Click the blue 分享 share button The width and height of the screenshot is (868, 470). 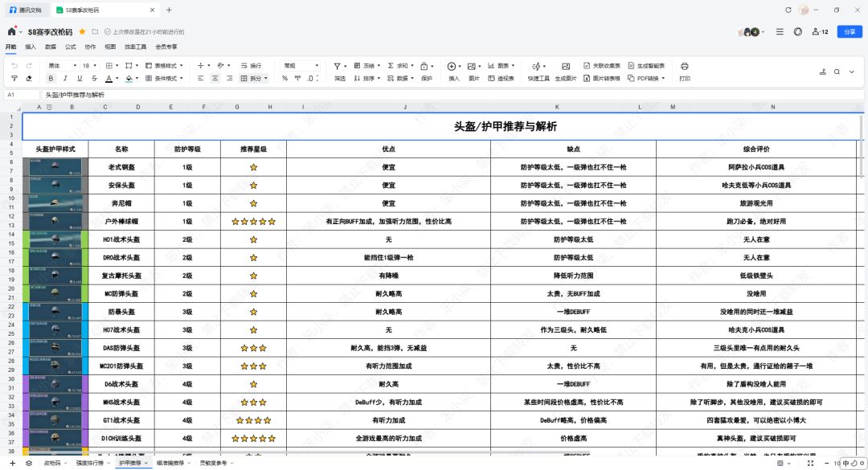(x=850, y=32)
